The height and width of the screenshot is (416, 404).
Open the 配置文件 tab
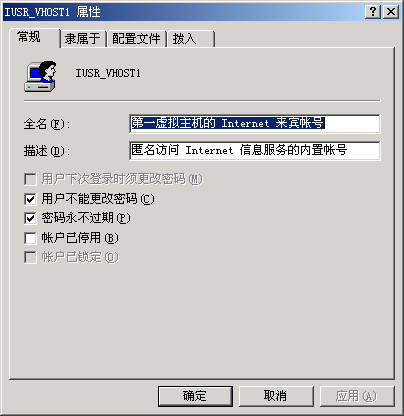coord(136,39)
